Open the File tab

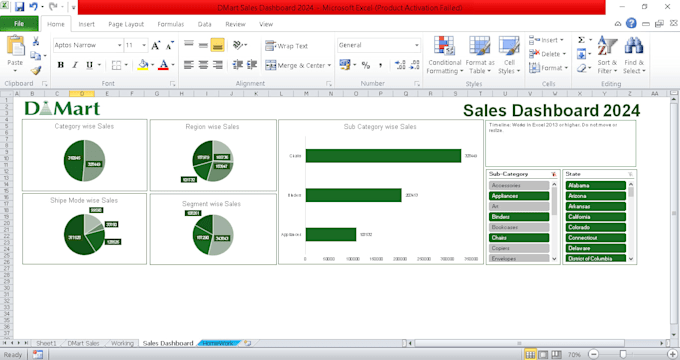pos(19,24)
